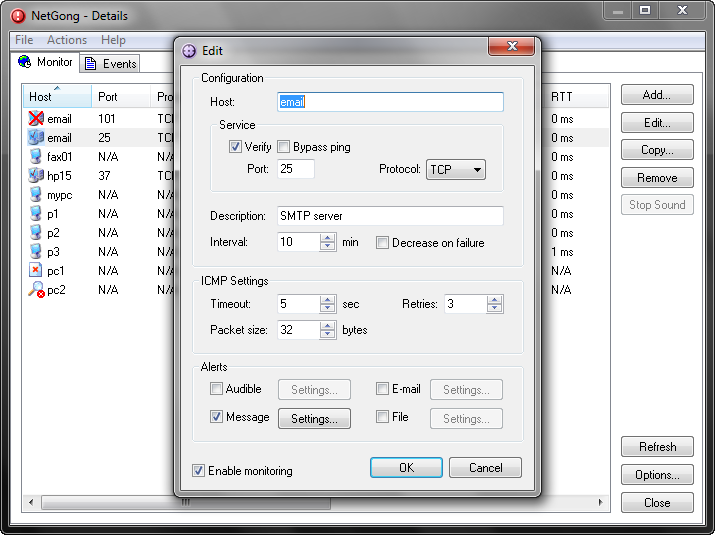
Task: Click the mypc host computer icon
Action: pos(36,195)
